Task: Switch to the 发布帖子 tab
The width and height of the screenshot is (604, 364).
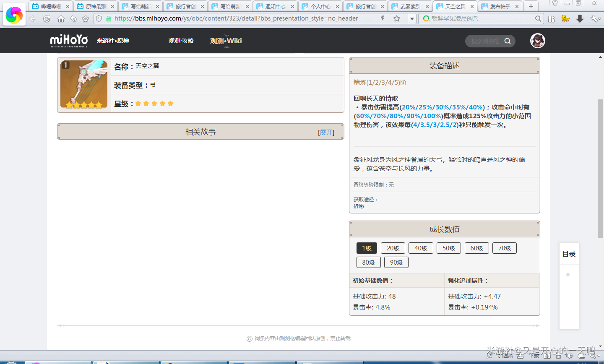Action: coord(500,6)
